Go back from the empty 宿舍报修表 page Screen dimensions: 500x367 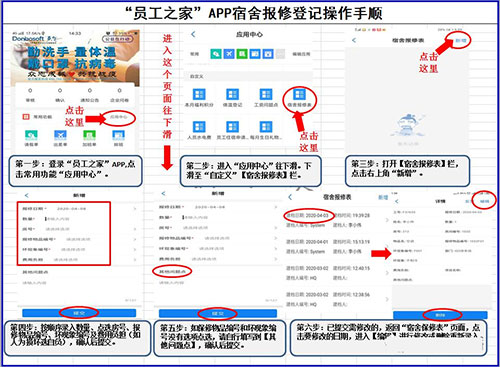point(354,40)
